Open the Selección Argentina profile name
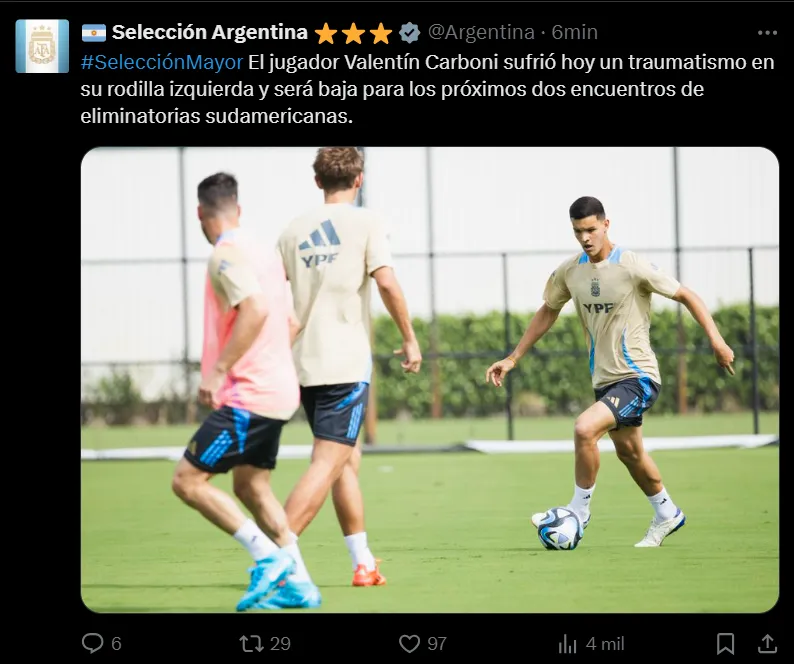794x664 pixels. point(210,32)
